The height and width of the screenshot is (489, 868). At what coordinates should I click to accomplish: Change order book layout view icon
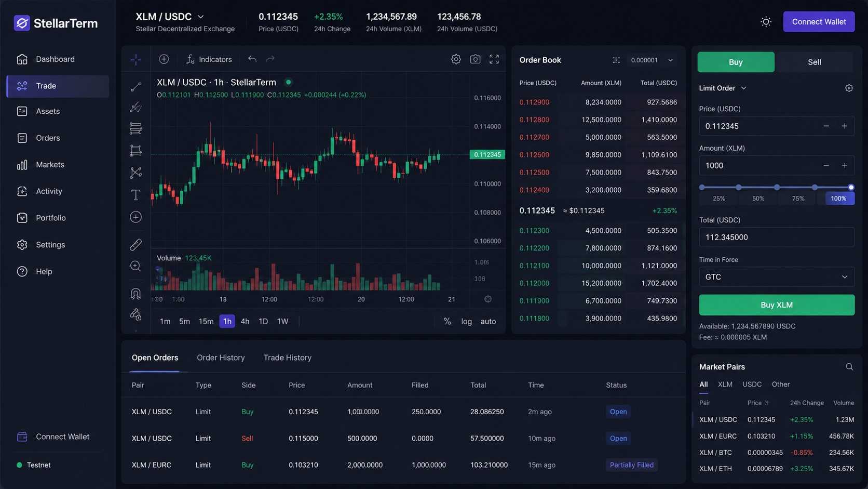click(x=616, y=60)
